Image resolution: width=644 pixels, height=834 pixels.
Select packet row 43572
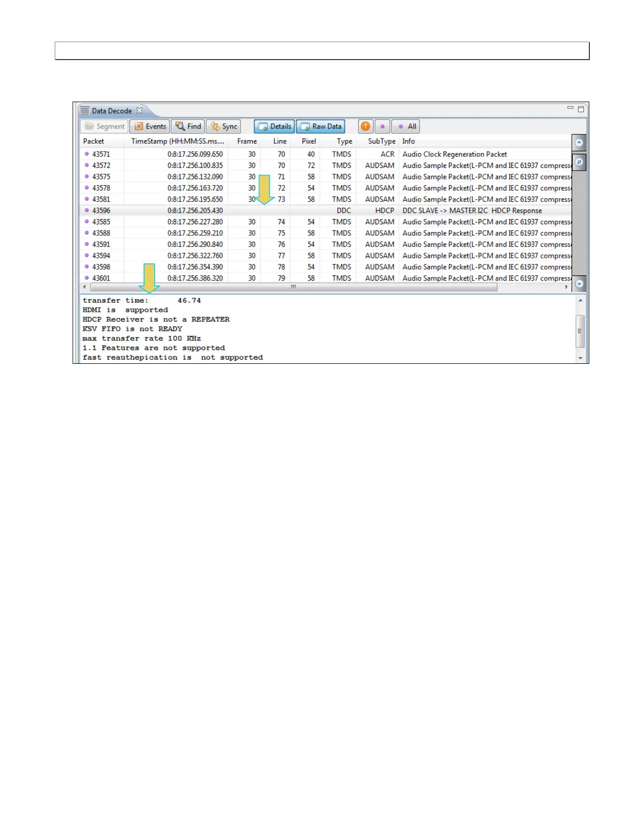point(325,165)
